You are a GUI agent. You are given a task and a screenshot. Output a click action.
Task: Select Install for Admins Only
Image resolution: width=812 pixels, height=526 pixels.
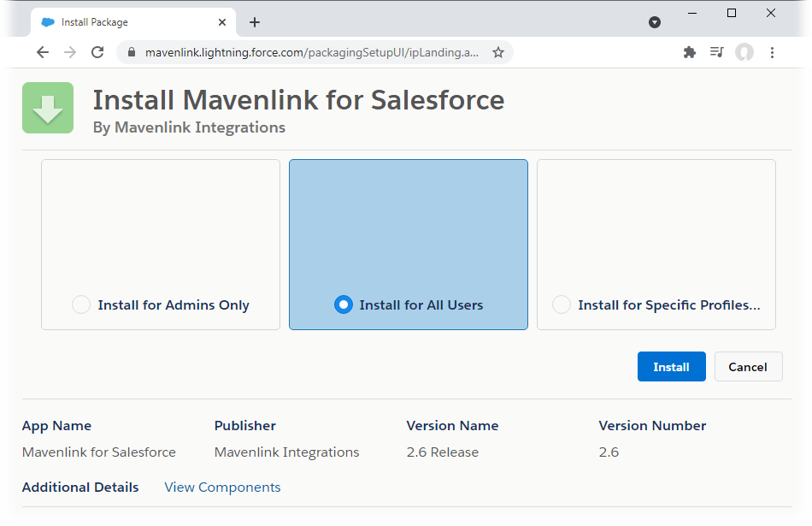pyautogui.click(x=81, y=304)
